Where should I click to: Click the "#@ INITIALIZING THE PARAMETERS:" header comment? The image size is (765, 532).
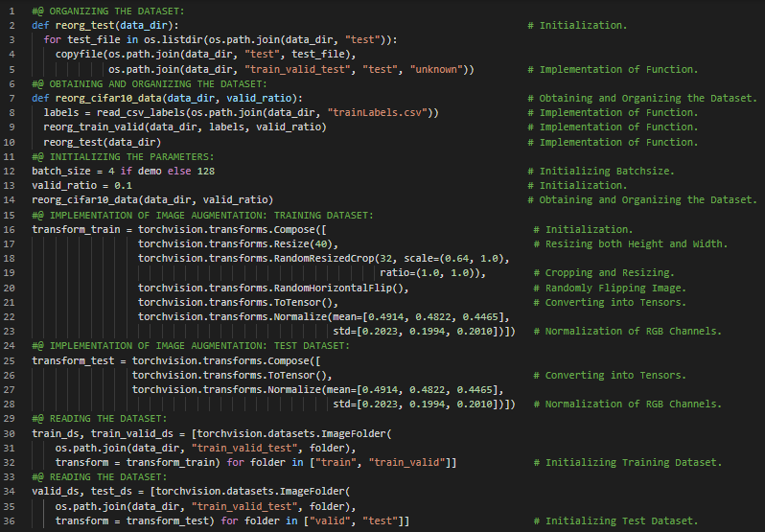point(123,156)
